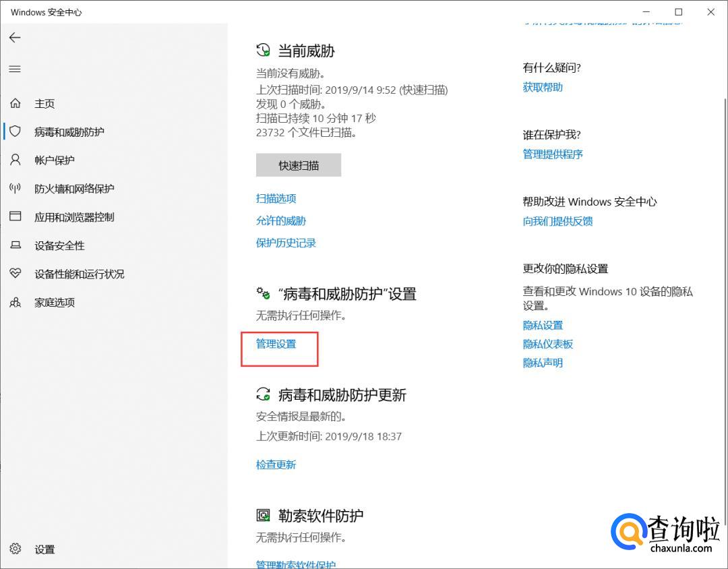This screenshot has width=728, height=569.
Task: Open the 保护历史记录 link
Action: 286,243
